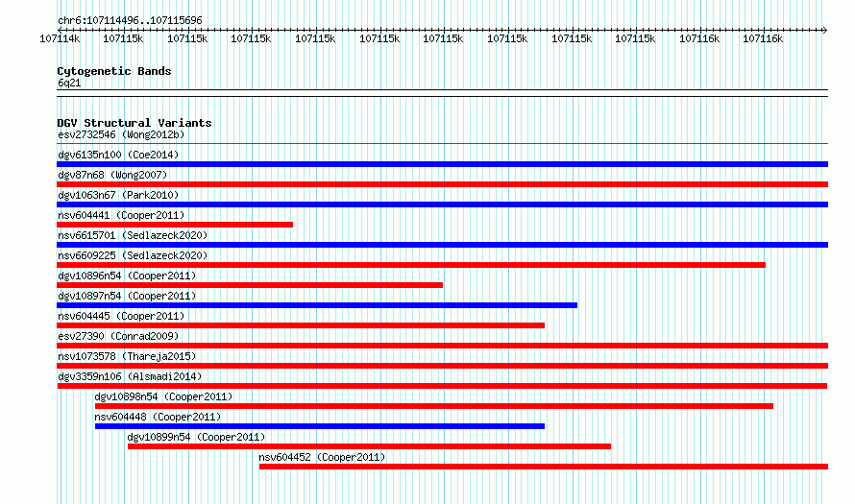This screenshot has width=855, height=504.
Task: Click the dgv3359n106 (Alsmadi2014) label
Action: tap(130, 376)
